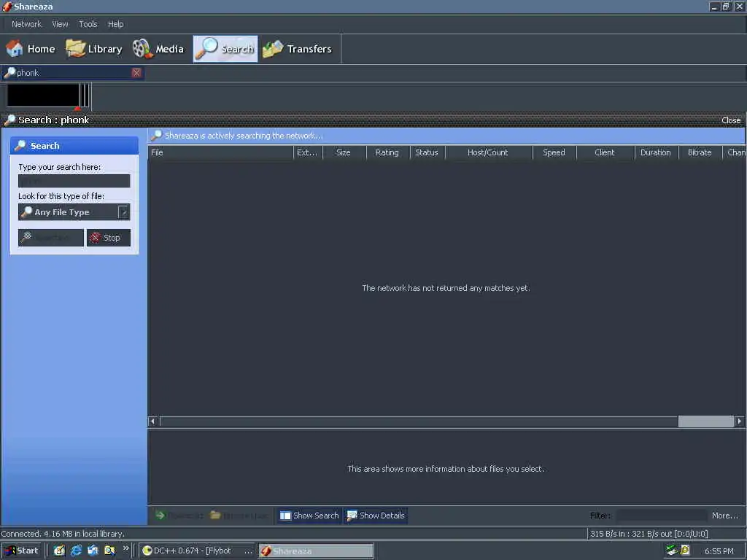Expand hidden quick launch icons chevron
Screen dimensions: 747x560
pos(125,548)
